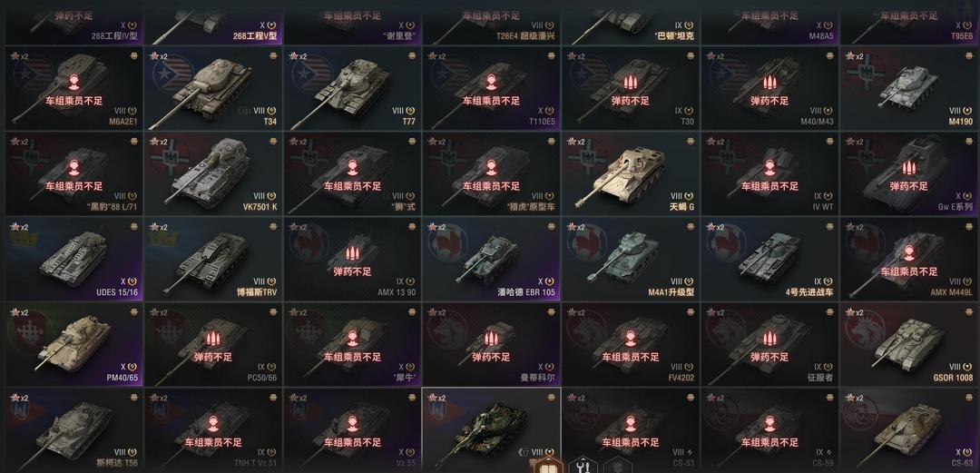Click the crew shortage icon on M6A2E1
Viewport: 980px width, 473px height.
click(x=73, y=82)
